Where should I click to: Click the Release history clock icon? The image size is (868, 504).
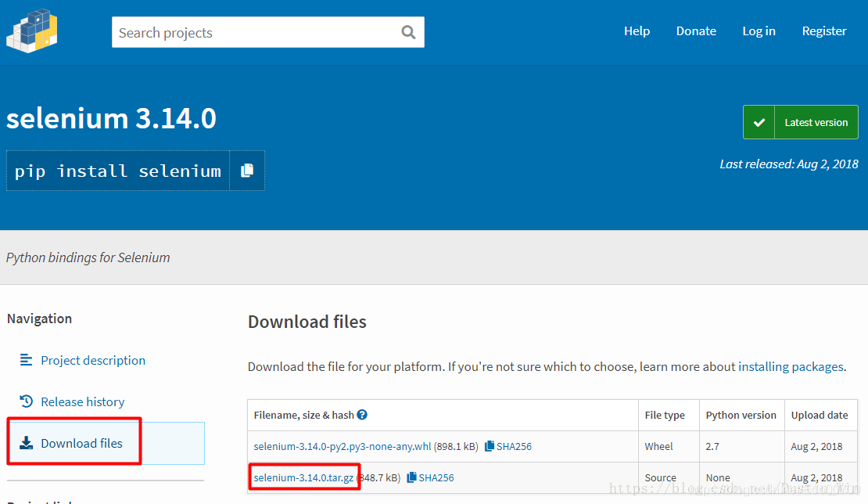[x=26, y=401]
